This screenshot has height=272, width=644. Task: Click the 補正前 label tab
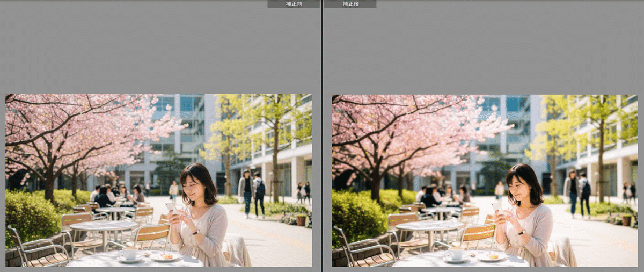click(x=294, y=4)
